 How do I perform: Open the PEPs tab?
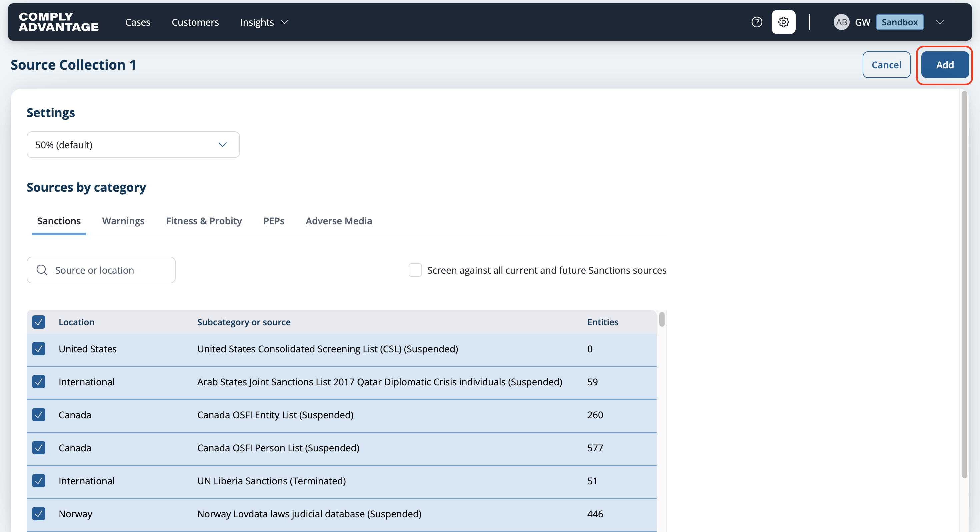tap(274, 221)
